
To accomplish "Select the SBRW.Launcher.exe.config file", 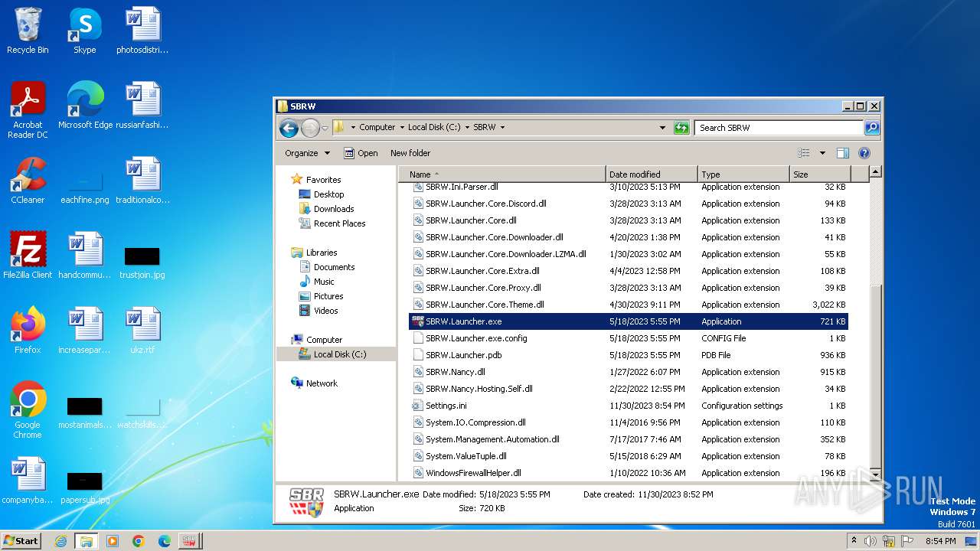I will [x=628, y=338].
